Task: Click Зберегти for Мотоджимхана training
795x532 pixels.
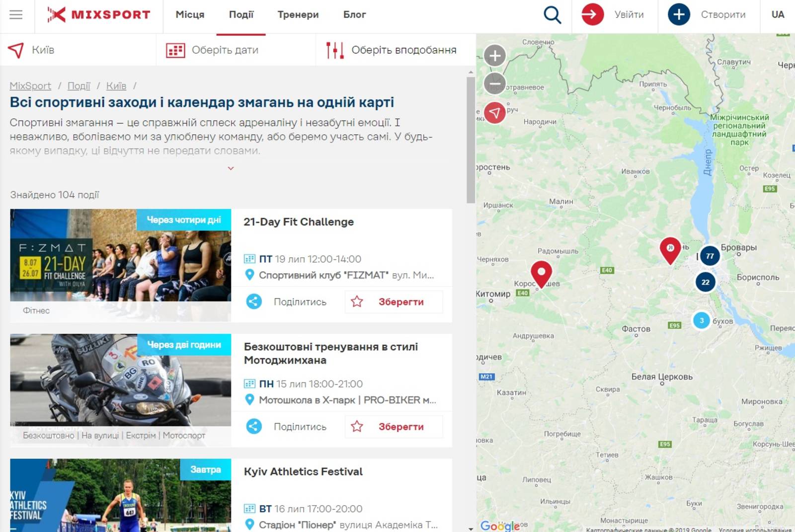Action: click(x=401, y=426)
